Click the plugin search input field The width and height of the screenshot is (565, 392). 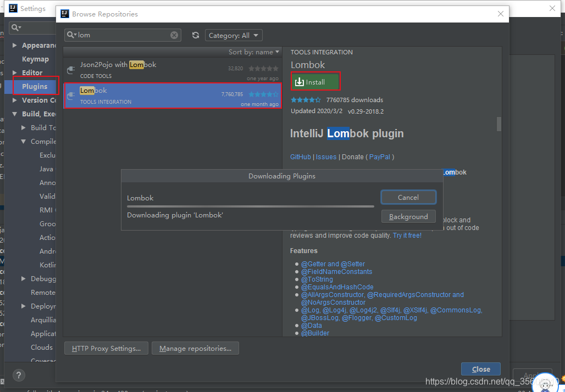[123, 35]
